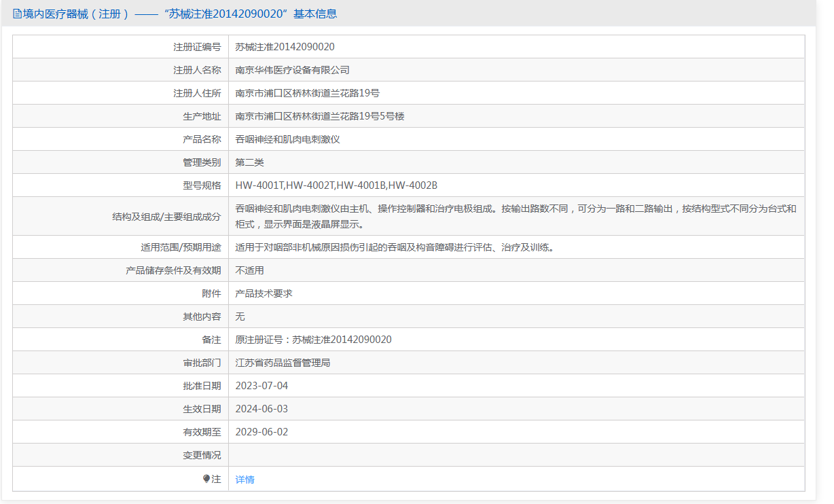Select expiry date 2029-06-02

tap(261, 432)
